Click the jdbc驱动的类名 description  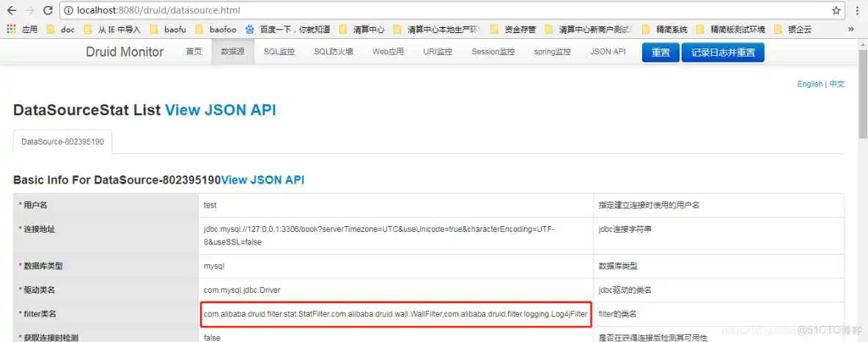[x=625, y=290]
